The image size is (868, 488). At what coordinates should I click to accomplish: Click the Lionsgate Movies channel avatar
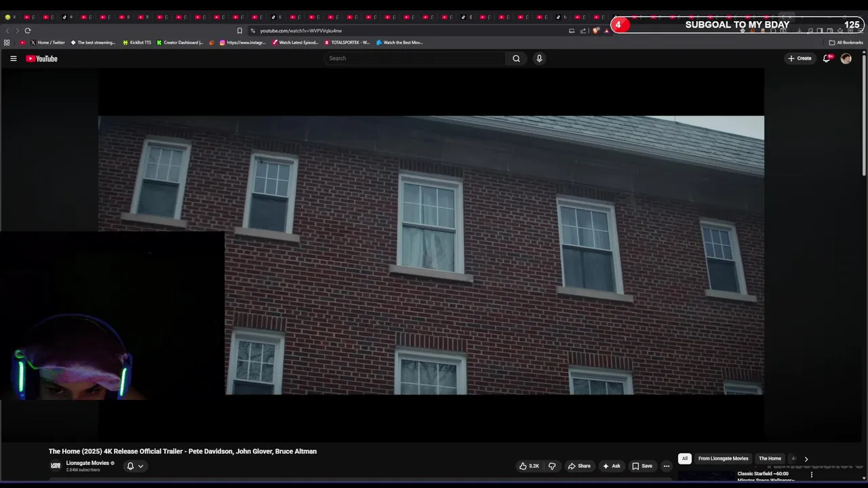[x=56, y=466]
